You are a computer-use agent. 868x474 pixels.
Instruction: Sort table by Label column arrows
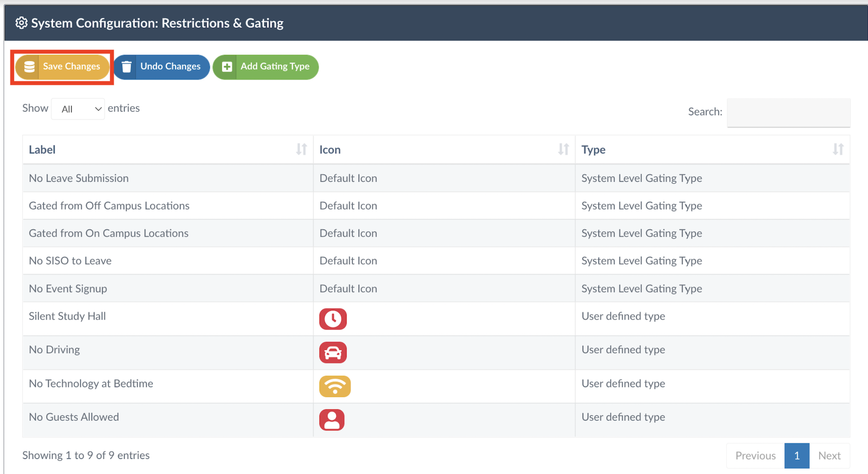[301, 149]
